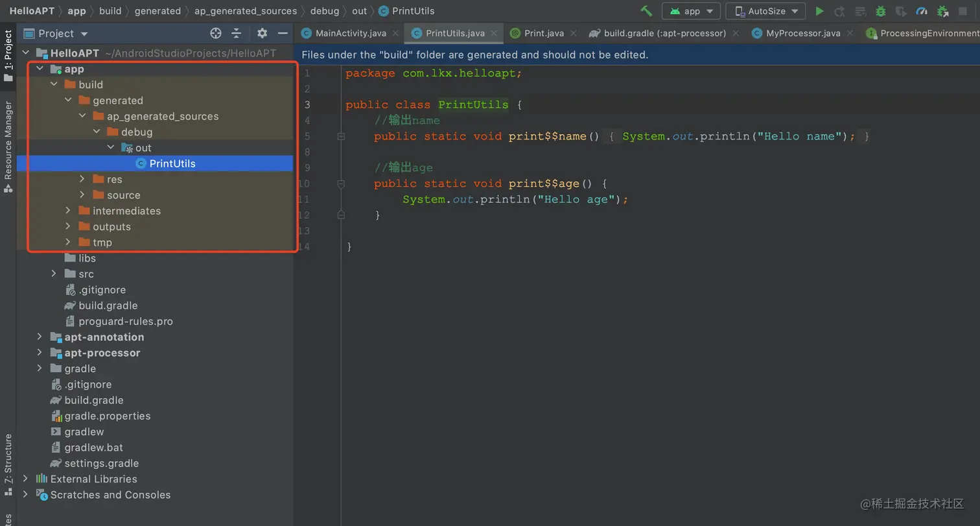980x526 pixels.
Task: Collapse the ap_generated_sources folder
Action: (82, 116)
